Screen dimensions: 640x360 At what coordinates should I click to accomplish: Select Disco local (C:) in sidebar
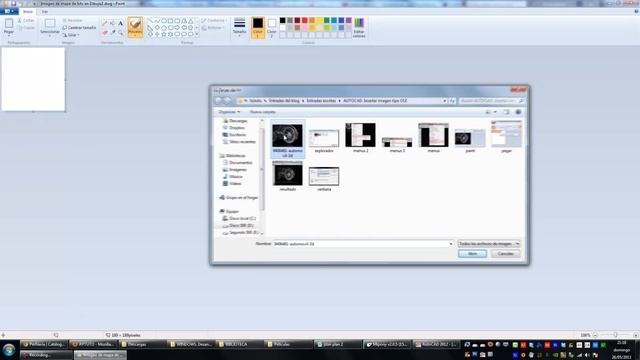pos(239,218)
